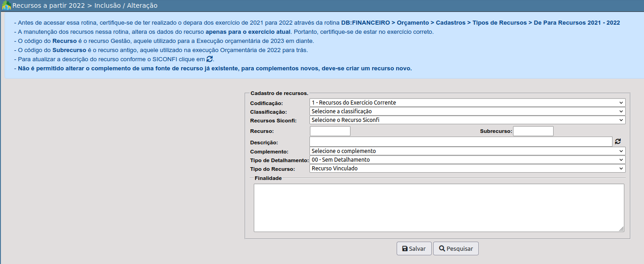Image resolution: width=644 pixels, height=264 pixels.
Task: Click the refresh icon in the SICONFI instruction line
Action: [x=209, y=59]
